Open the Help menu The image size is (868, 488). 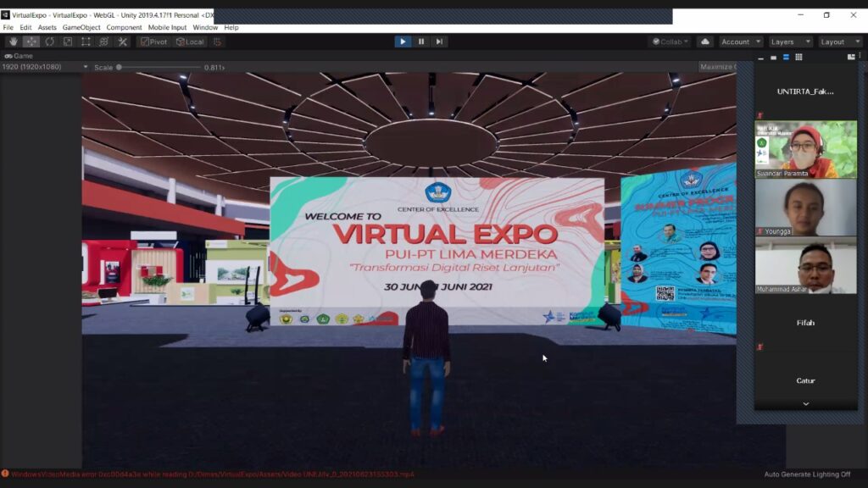[x=231, y=27]
